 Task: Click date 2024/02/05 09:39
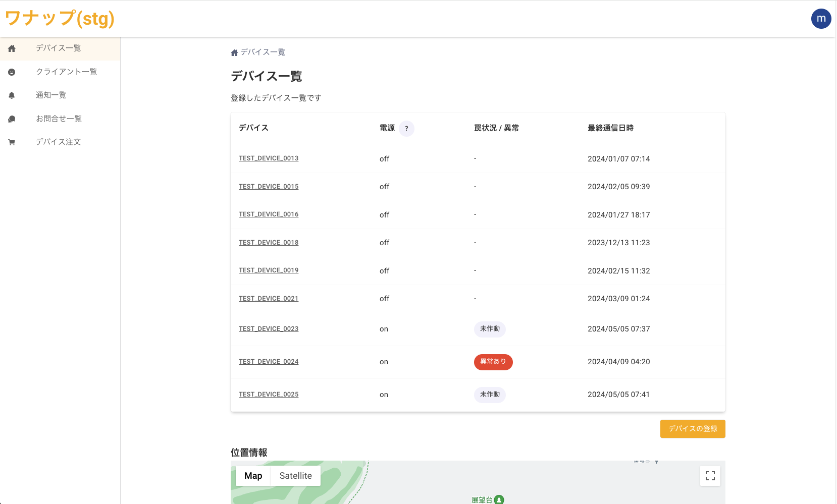pos(619,187)
